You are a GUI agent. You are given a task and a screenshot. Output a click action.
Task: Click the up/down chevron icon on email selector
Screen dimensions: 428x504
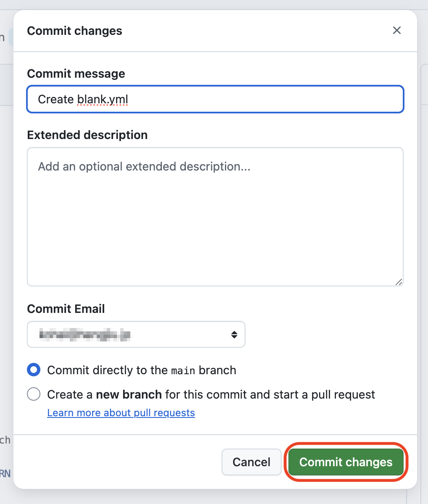tap(234, 334)
